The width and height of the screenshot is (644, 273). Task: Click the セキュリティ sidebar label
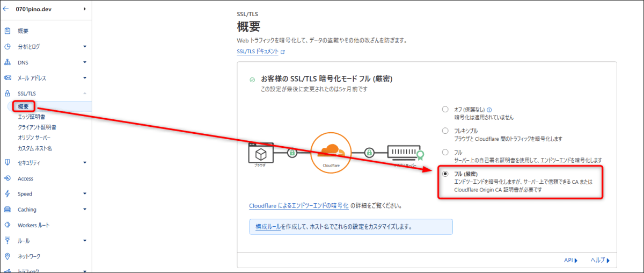29,162
